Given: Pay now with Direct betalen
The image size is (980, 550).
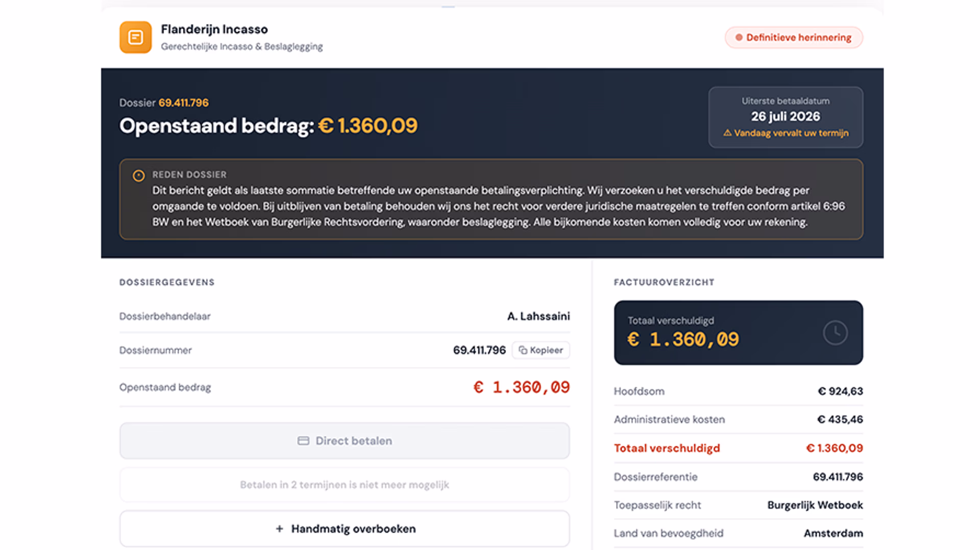Looking at the screenshot, I should pyautogui.click(x=345, y=441).
